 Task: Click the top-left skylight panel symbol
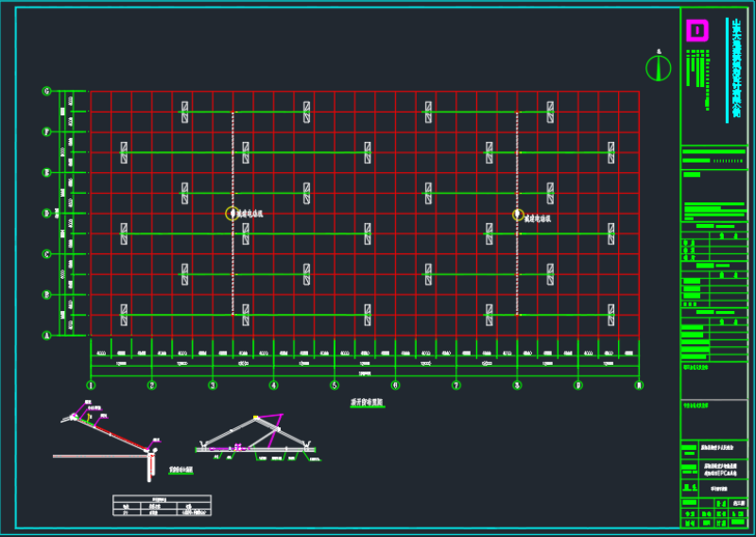point(185,112)
